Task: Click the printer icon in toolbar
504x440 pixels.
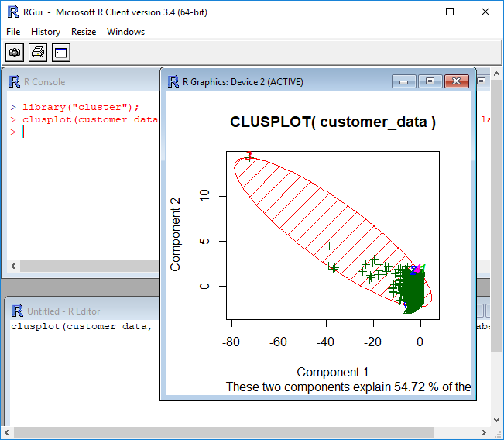Action: coord(38,53)
